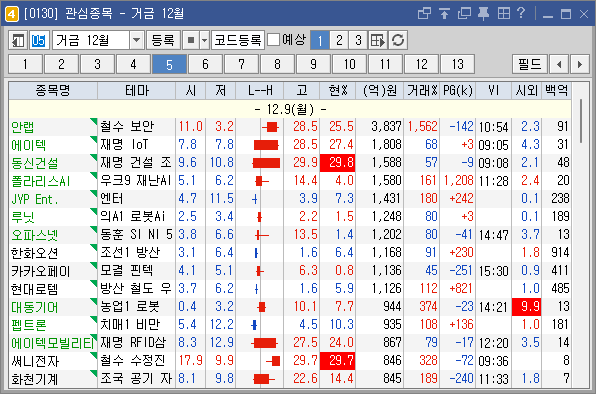Switch to watchlist tab 4
Image resolution: width=596 pixels, height=394 pixels.
coord(133,64)
